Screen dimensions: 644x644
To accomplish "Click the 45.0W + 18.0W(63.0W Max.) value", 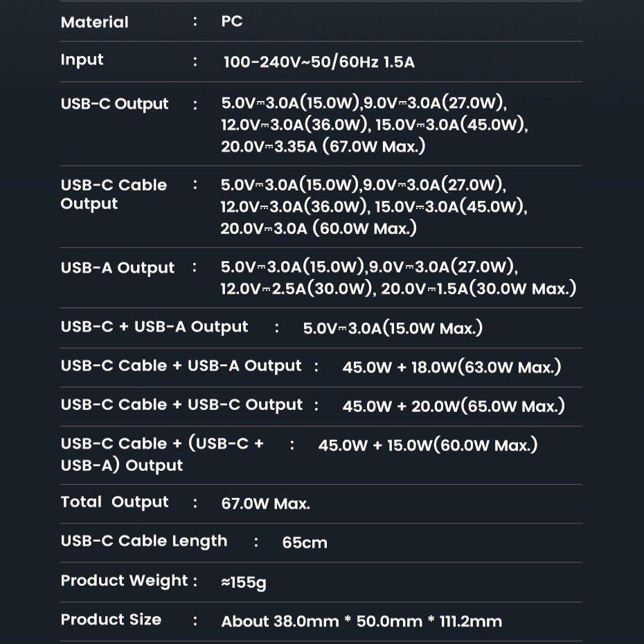I will coord(451,367).
